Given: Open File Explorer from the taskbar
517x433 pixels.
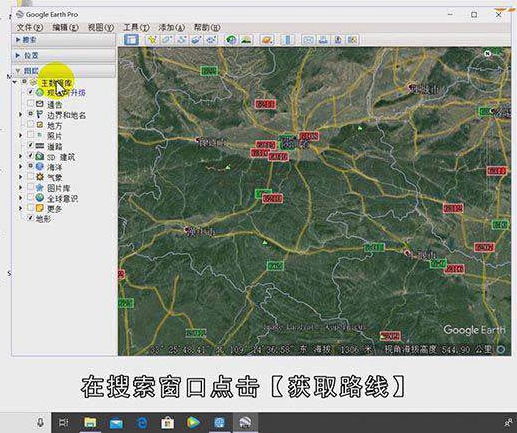Looking at the screenshot, I should (x=90, y=423).
